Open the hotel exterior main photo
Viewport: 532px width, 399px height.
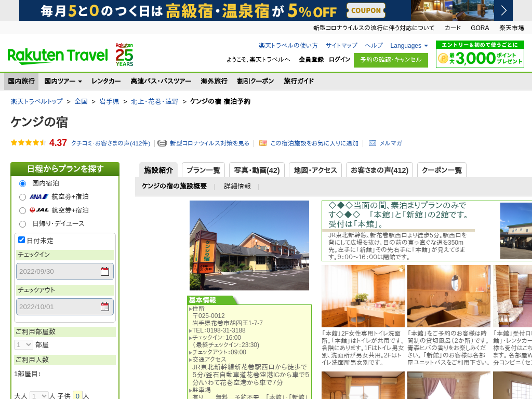pos(249,245)
